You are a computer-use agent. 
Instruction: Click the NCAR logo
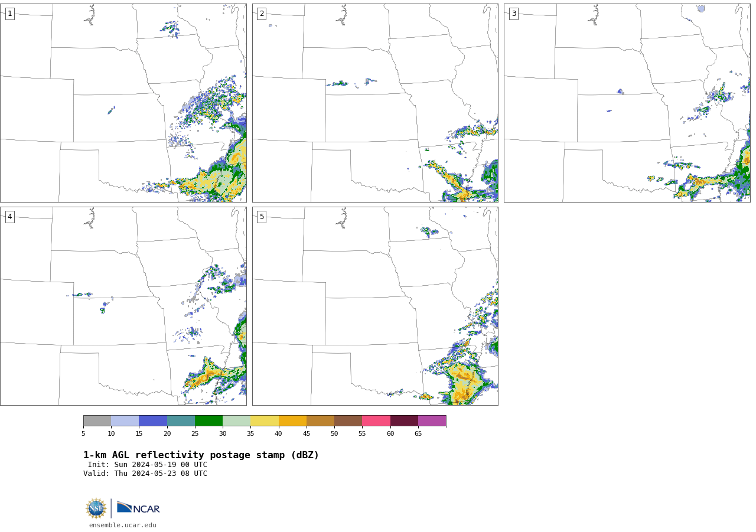click(138, 508)
